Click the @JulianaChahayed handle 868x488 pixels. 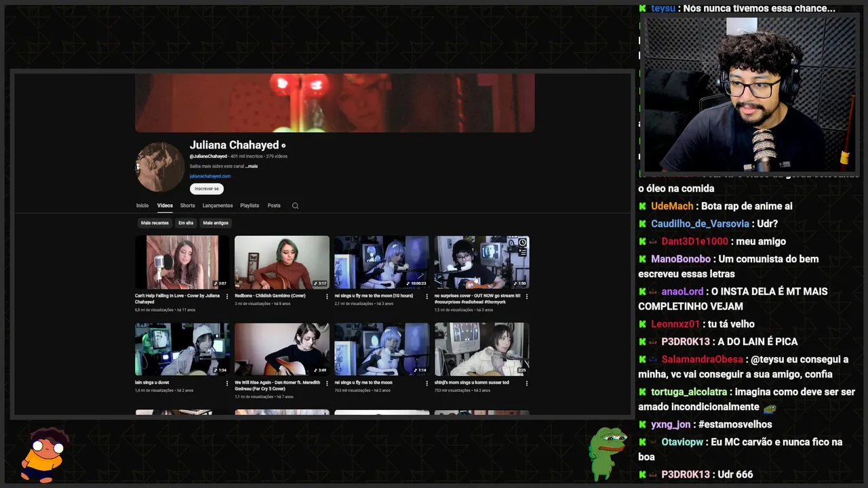(x=208, y=157)
